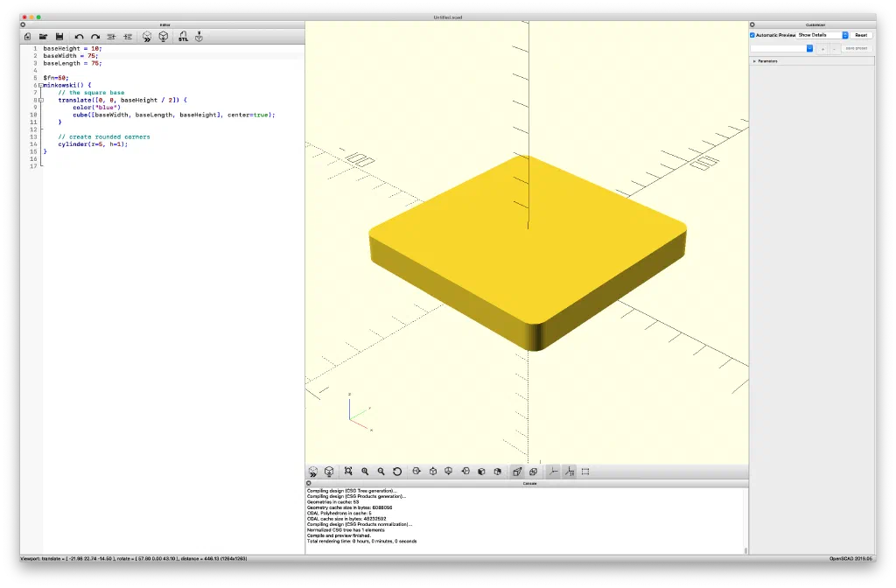
Task: Toggle axes display in viewport
Action: (553, 472)
